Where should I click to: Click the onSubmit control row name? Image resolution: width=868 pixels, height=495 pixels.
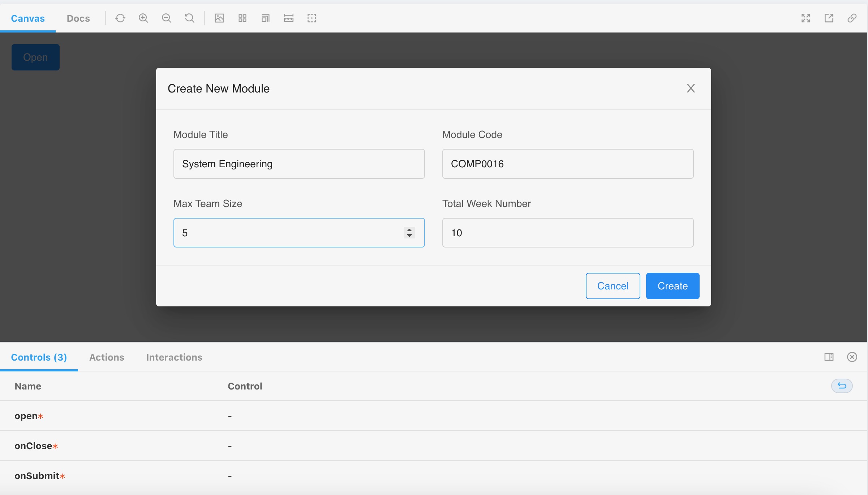click(40, 476)
